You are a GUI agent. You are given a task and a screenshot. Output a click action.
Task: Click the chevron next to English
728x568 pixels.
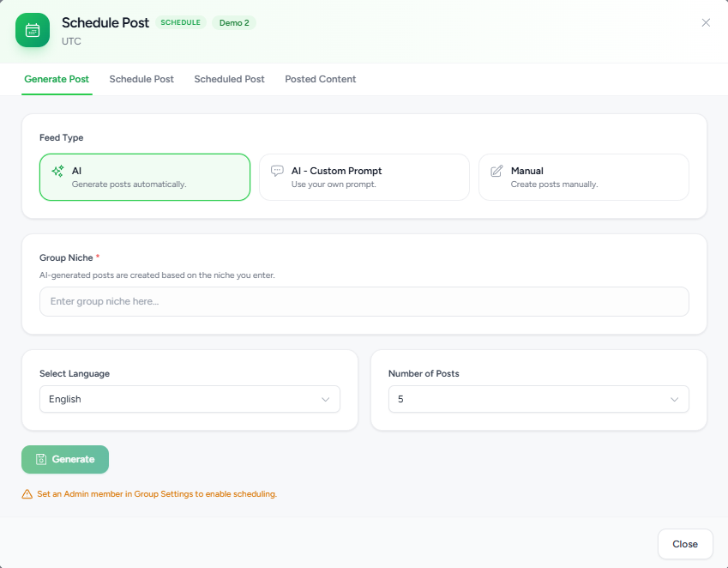coord(326,400)
